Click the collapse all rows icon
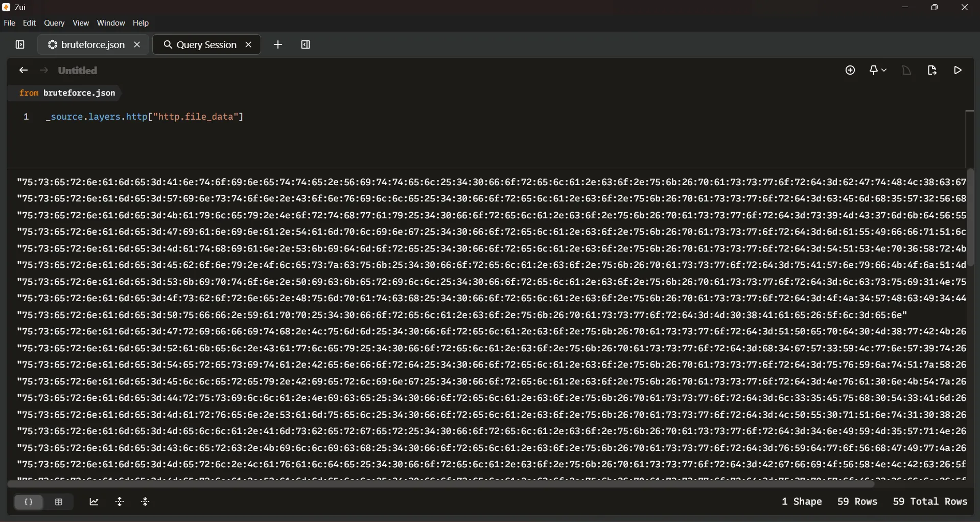The height and width of the screenshot is (522, 980). pyautogui.click(x=146, y=502)
